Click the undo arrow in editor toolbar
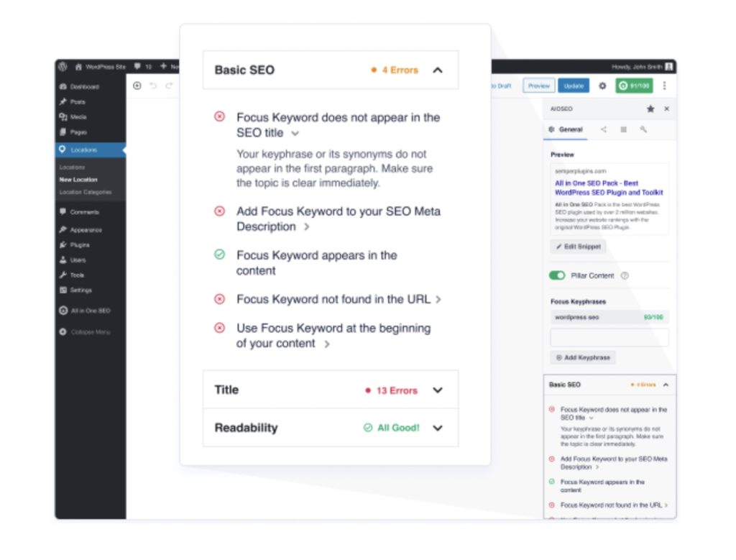Image resolution: width=736 pixels, height=560 pixels. pyautogui.click(x=153, y=86)
